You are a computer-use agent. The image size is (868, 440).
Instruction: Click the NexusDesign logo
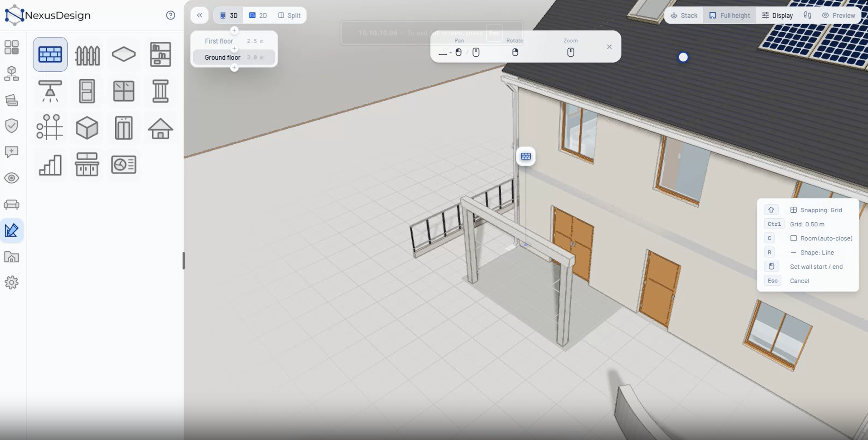pyautogui.click(x=48, y=15)
